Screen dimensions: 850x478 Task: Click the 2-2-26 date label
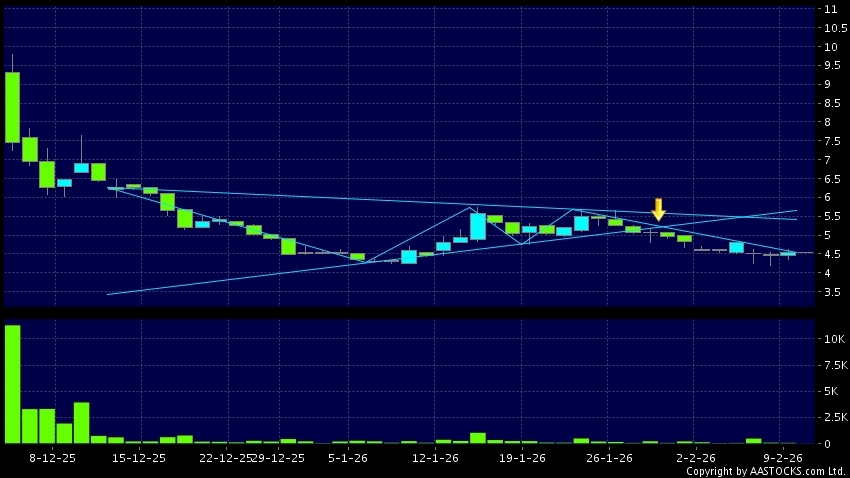click(695, 458)
